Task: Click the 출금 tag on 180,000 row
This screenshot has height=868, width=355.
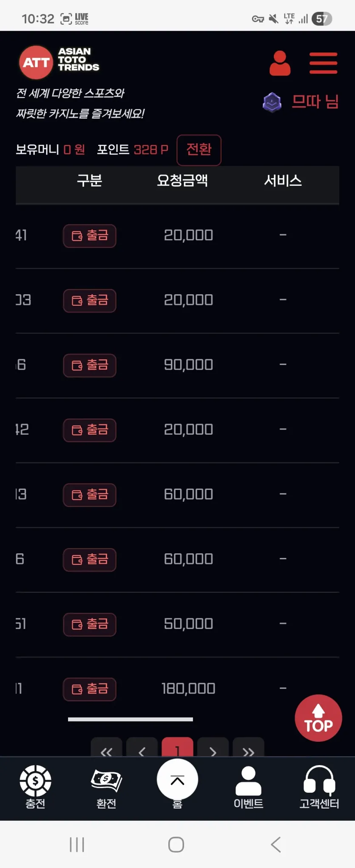Action: pyautogui.click(x=90, y=689)
